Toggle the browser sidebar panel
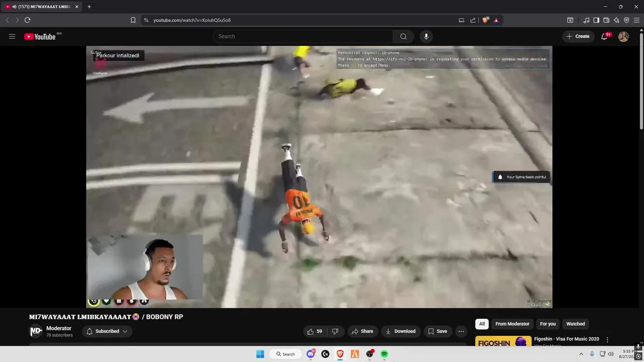644x362 pixels. pyautogui.click(x=596, y=20)
